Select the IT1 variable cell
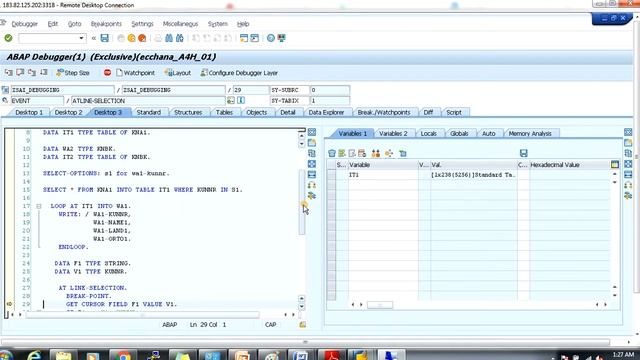Screen dimensions: 640x360 [383, 175]
